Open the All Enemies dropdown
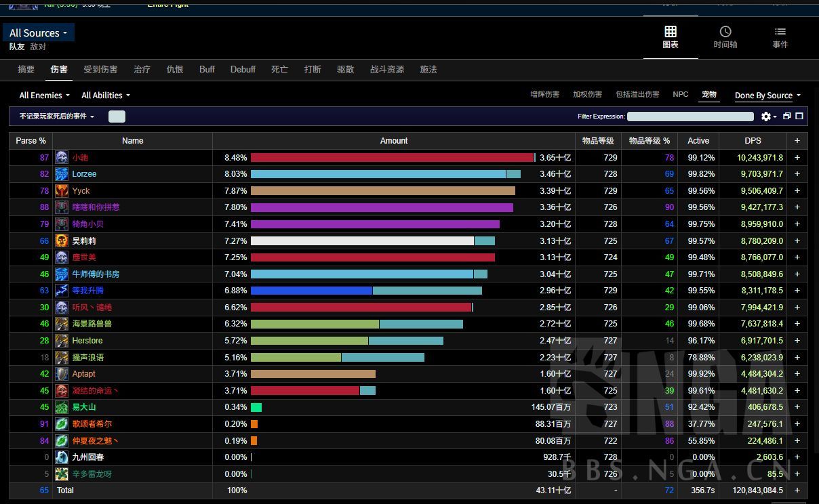Viewport: 819px width, 504px height. pos(45,96)
